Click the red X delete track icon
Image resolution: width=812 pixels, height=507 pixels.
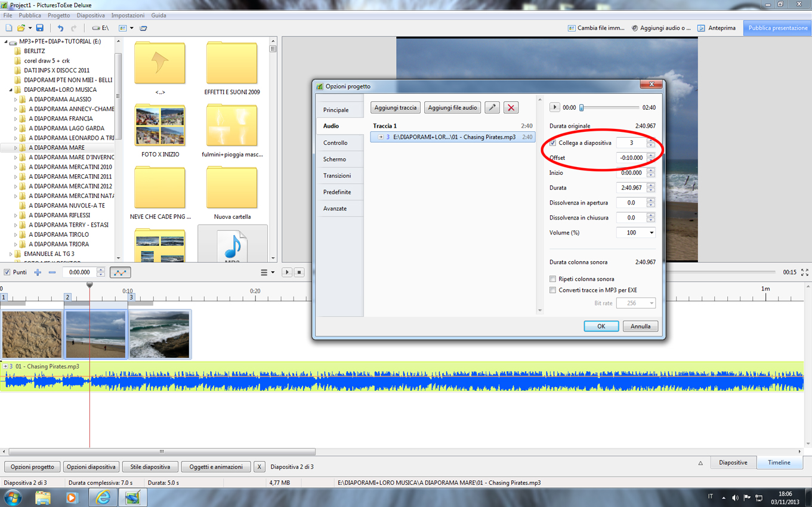click(x=511, y=108)
